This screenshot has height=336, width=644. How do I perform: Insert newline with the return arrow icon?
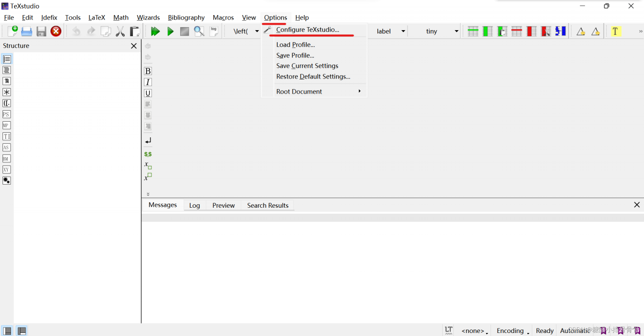148,141
